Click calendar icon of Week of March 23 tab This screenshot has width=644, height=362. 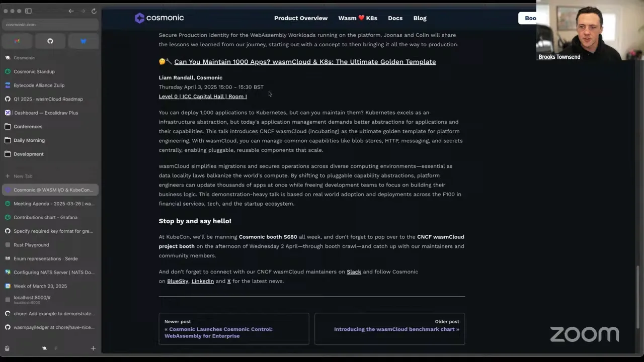[8, 286]
